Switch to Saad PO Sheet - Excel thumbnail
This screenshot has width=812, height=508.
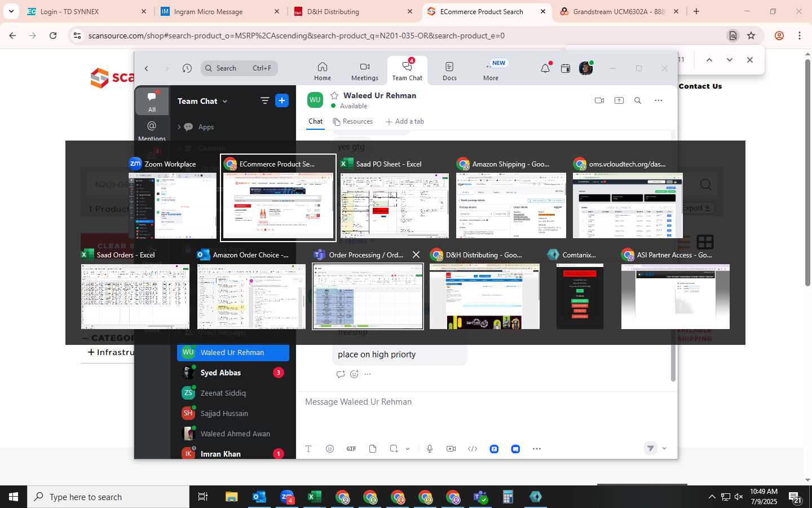pyautogui.click(x=395, y=198)
